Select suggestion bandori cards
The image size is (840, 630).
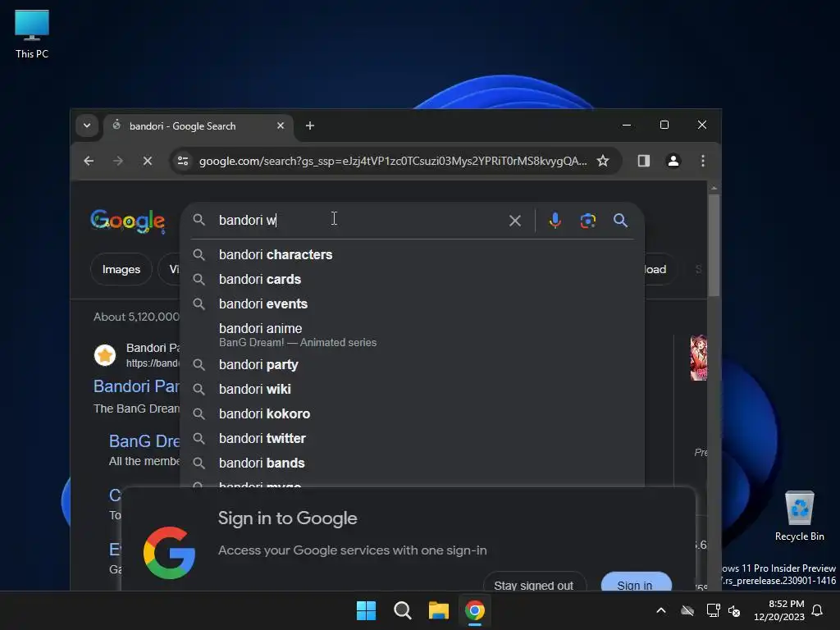coord(412,279)
